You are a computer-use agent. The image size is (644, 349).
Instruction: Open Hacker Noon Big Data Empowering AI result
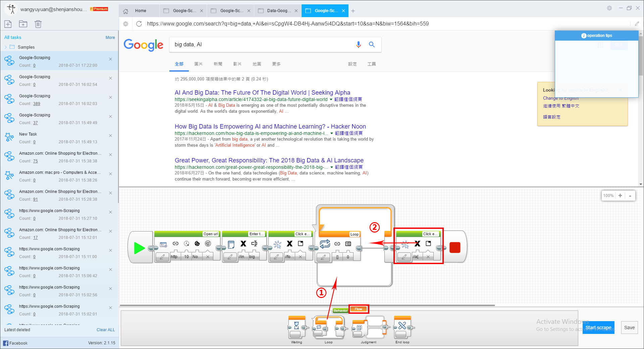pos(270,127)
